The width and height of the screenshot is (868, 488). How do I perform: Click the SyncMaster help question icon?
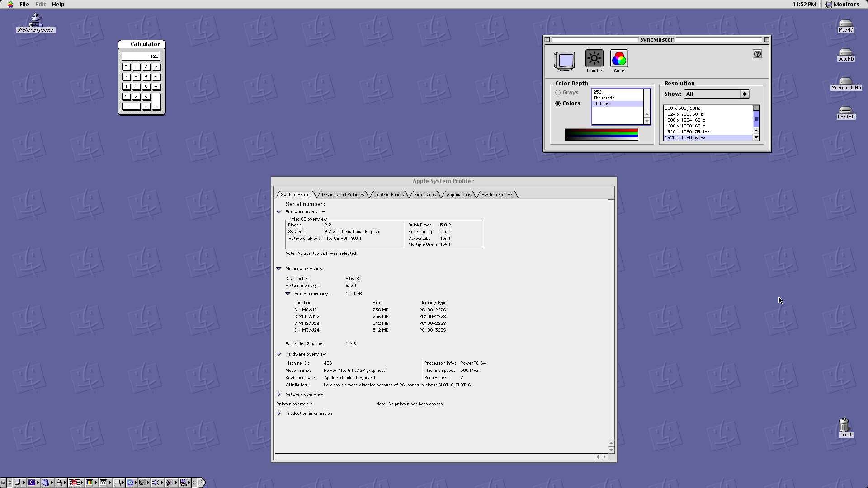[757, 54]
